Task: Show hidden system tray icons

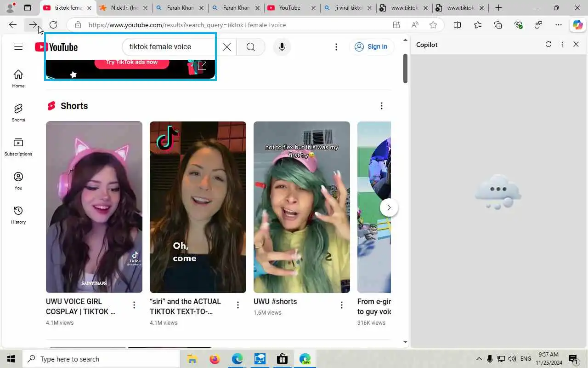Action: 479,359
